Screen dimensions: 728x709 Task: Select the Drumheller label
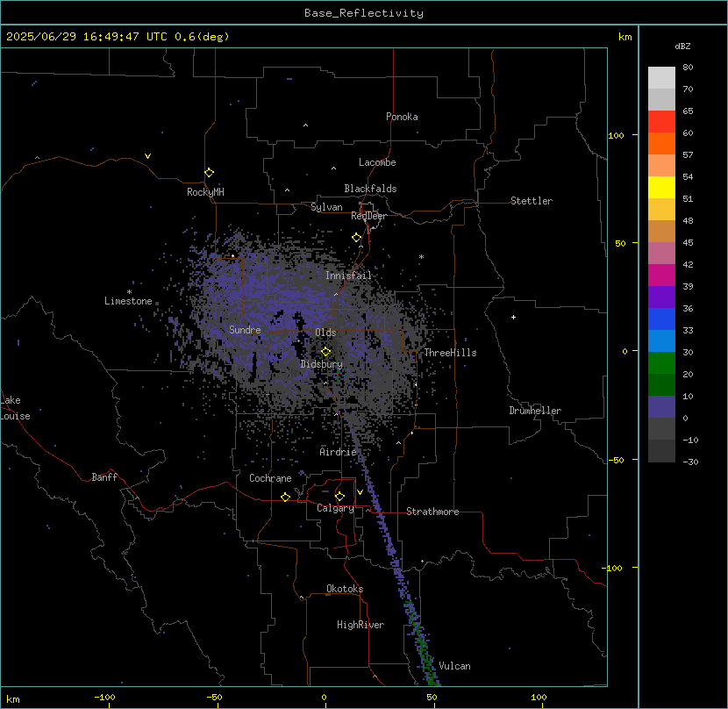coord(535,411)
